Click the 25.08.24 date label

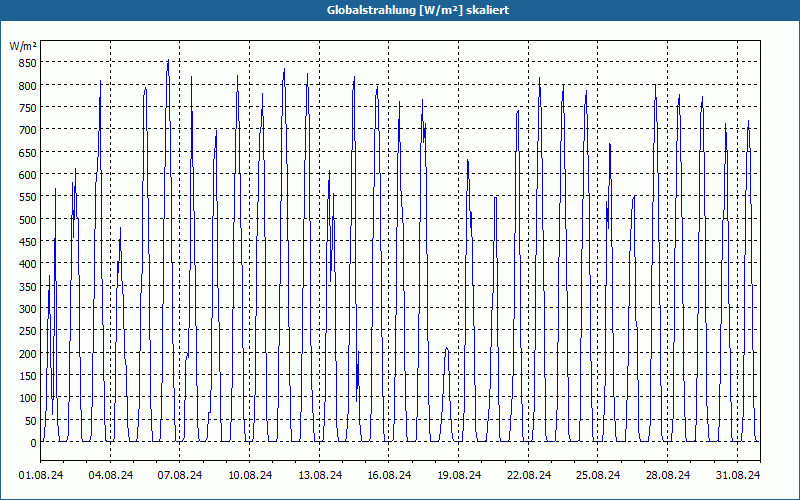click(x=597, y=475)
